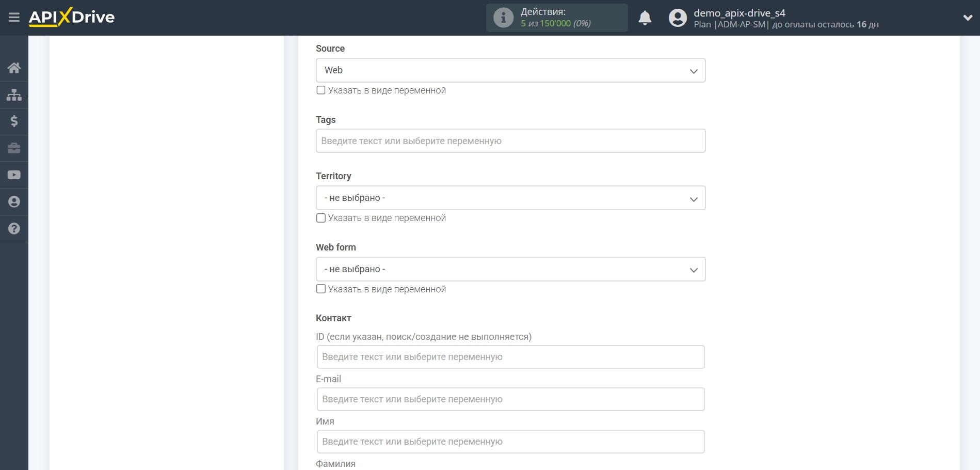
Task: Open the hamburger menu in the header
Action: pos(14,18)
